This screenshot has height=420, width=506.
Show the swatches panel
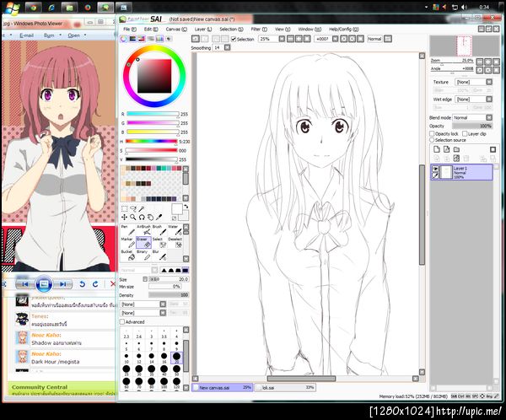[x=159, y=39]
